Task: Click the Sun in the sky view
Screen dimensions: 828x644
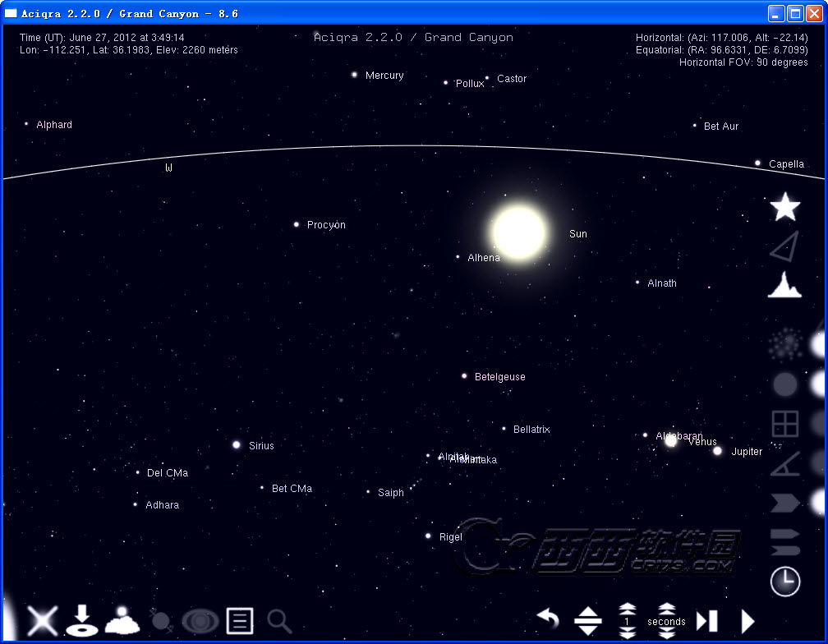Action: pyautogui.click(x=518, y=232)
